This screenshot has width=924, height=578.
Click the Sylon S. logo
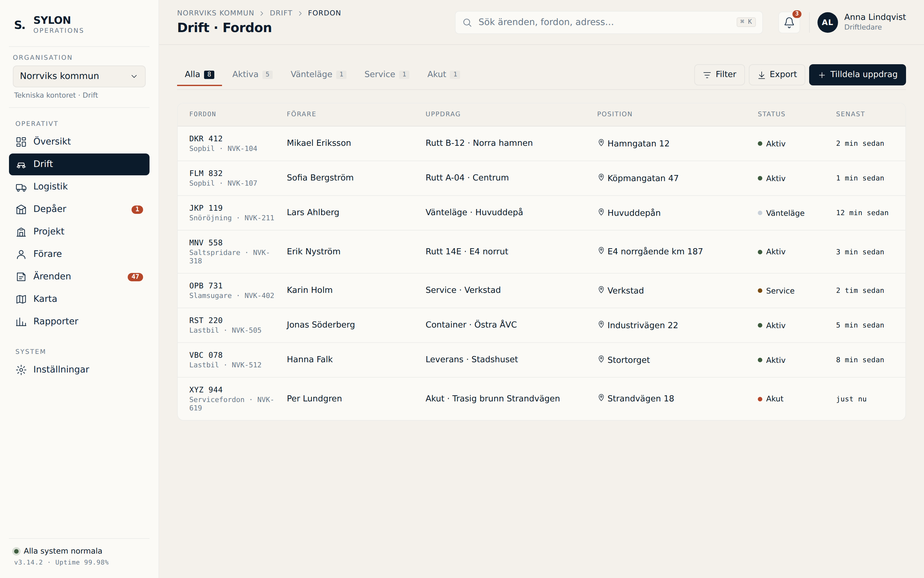click(x=20, y=25)
